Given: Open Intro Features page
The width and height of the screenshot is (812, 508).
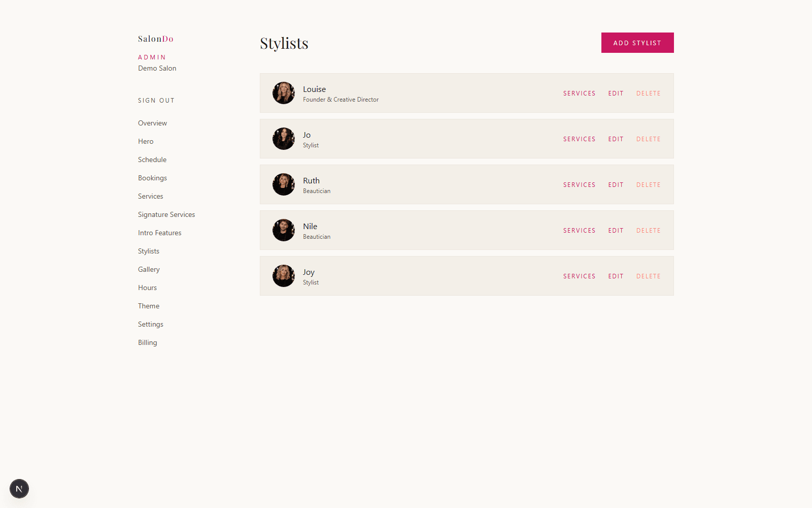Looking at the screenshot, I should (x=160, y=233).
